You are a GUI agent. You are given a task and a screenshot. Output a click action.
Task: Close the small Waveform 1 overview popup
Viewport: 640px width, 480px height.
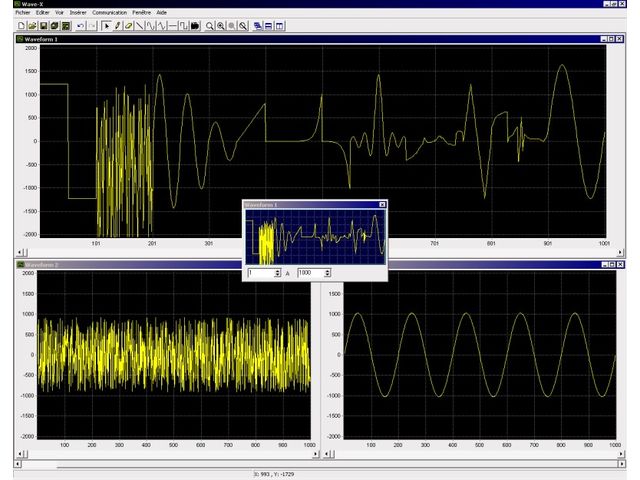[382, 204]
